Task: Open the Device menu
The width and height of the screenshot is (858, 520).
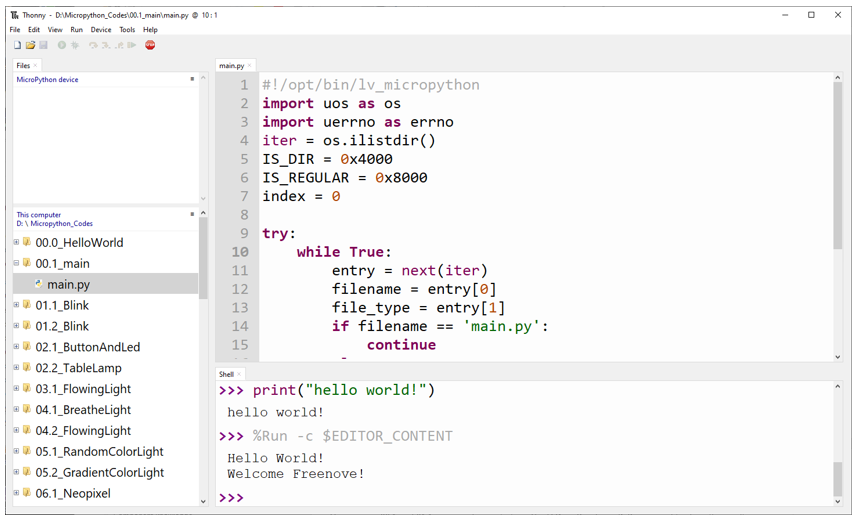Action: coord(101,30)
